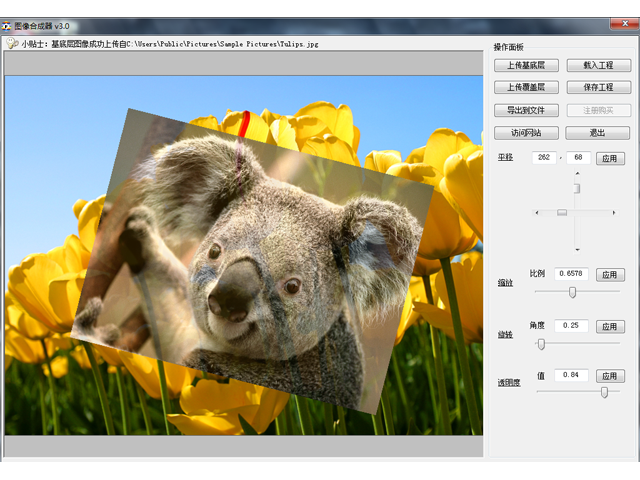
Task: Apply the 旋转 rotation angle
Action: (x=610, y=326)
